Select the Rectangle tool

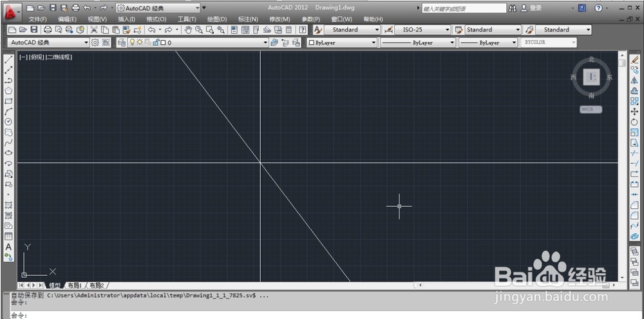8,101
